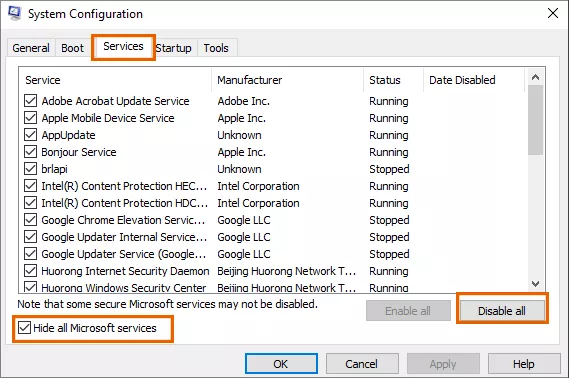Click the System Configuration title bar icon

tap(15, 13)
